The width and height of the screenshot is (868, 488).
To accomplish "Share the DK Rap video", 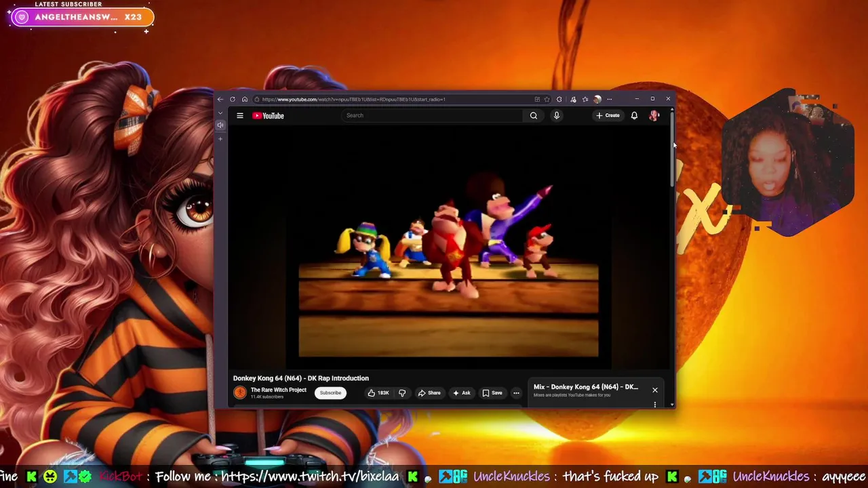I will coord(429,393).
